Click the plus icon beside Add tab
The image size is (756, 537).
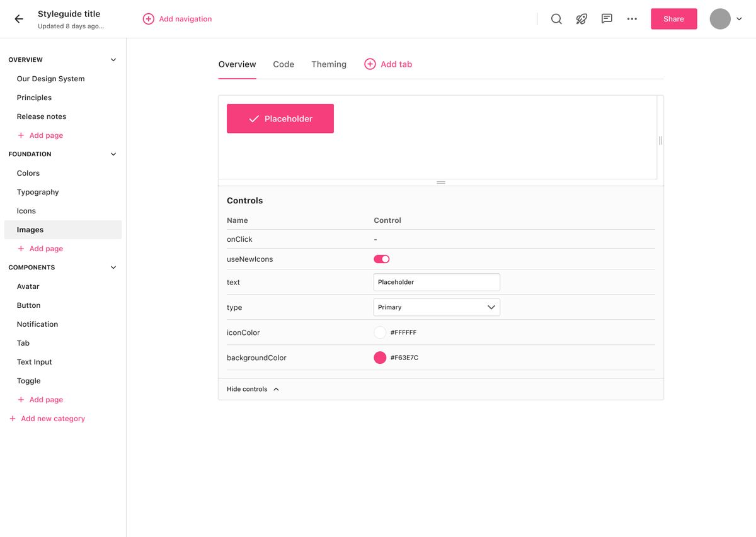[370, 64]
